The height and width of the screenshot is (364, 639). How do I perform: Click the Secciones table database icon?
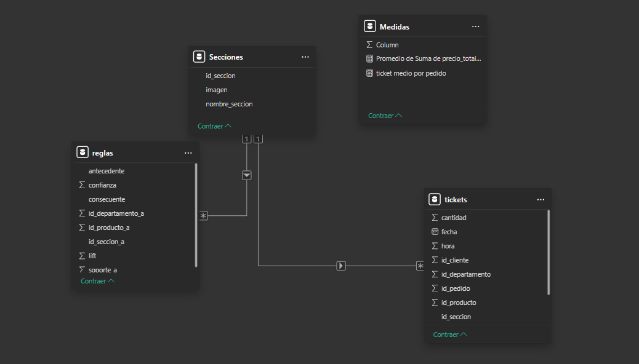199,57
